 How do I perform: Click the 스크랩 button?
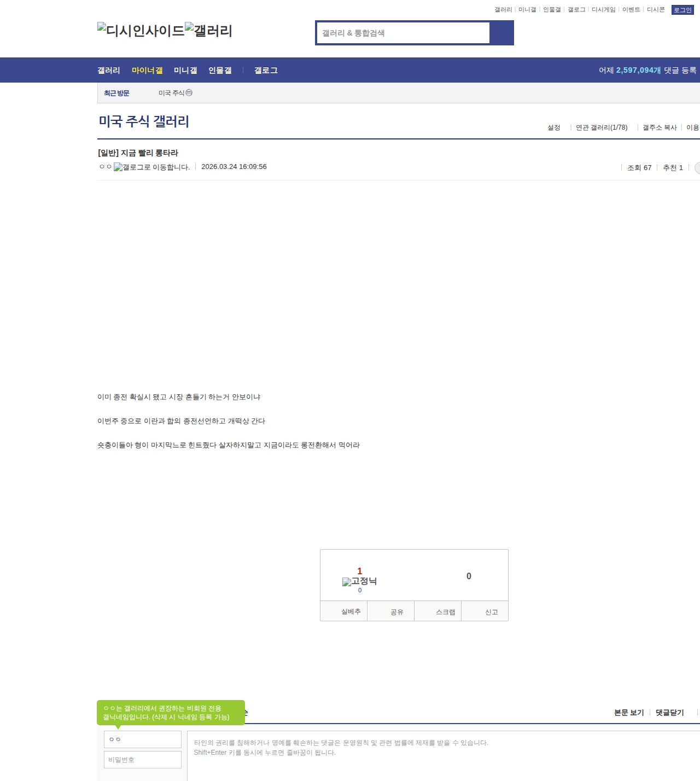(438, 611)
